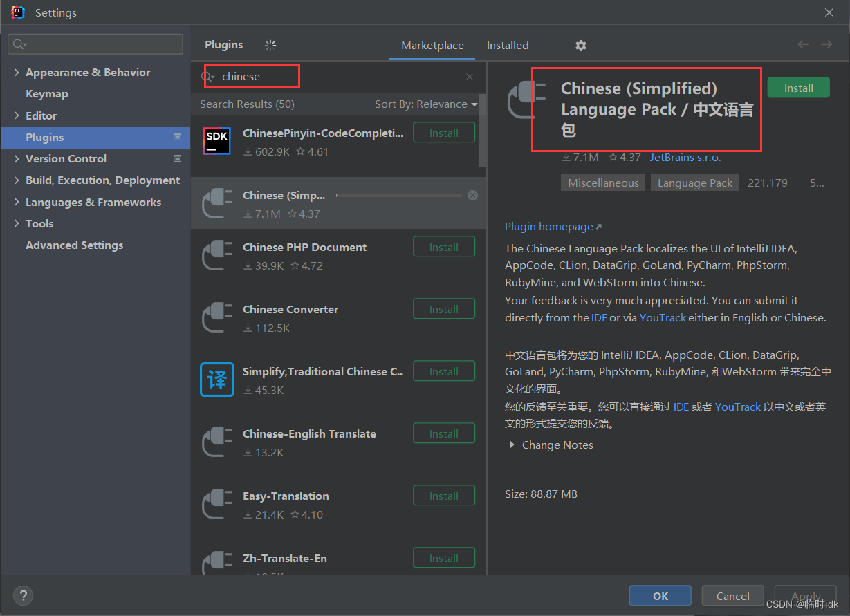Image resolution: width=850 pixels, height=616 pixels.
Task: Click the Chinese PHP Document plug icon
Action: click(217, 255)
